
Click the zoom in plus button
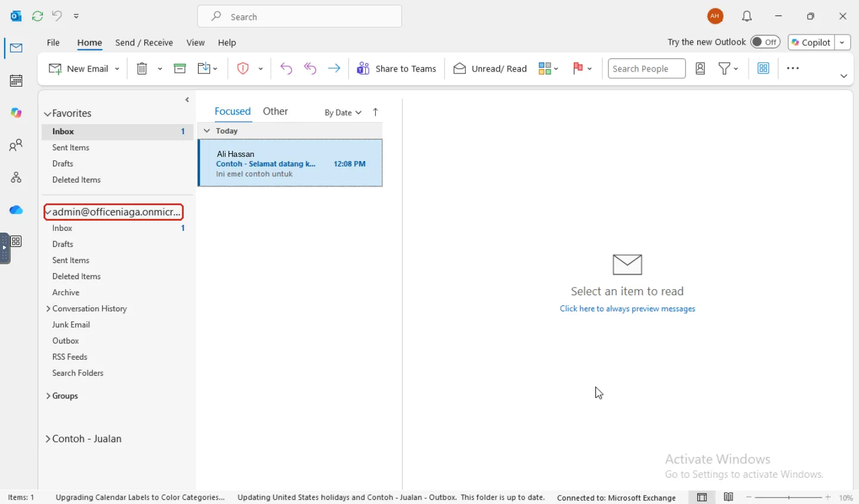829,497
